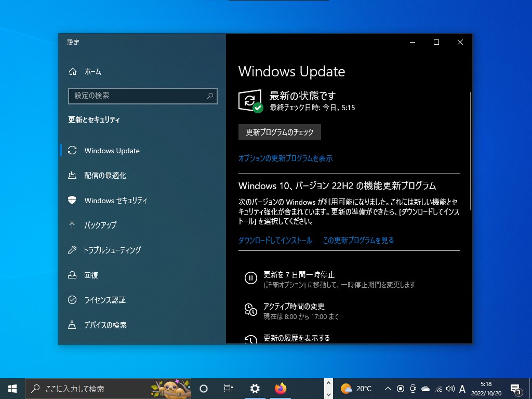
Task: Select ライセンス認証 in the sidebar
Action: click(x=105, y=300)
